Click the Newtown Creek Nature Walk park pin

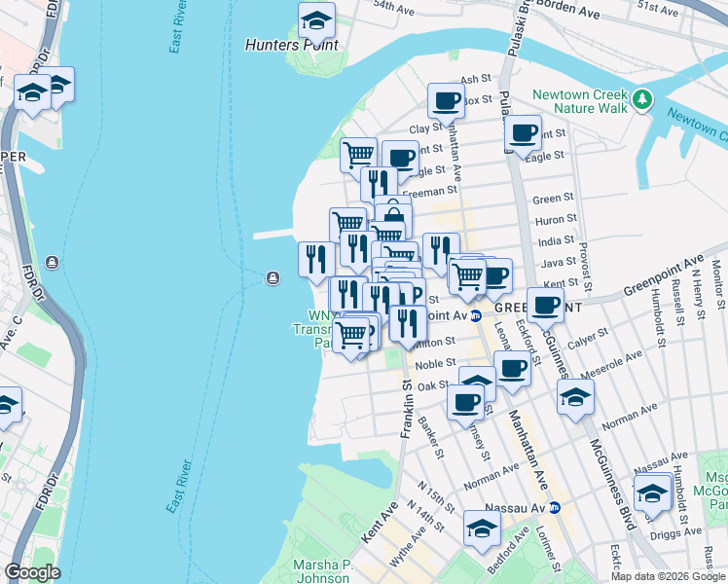[642, 100]
